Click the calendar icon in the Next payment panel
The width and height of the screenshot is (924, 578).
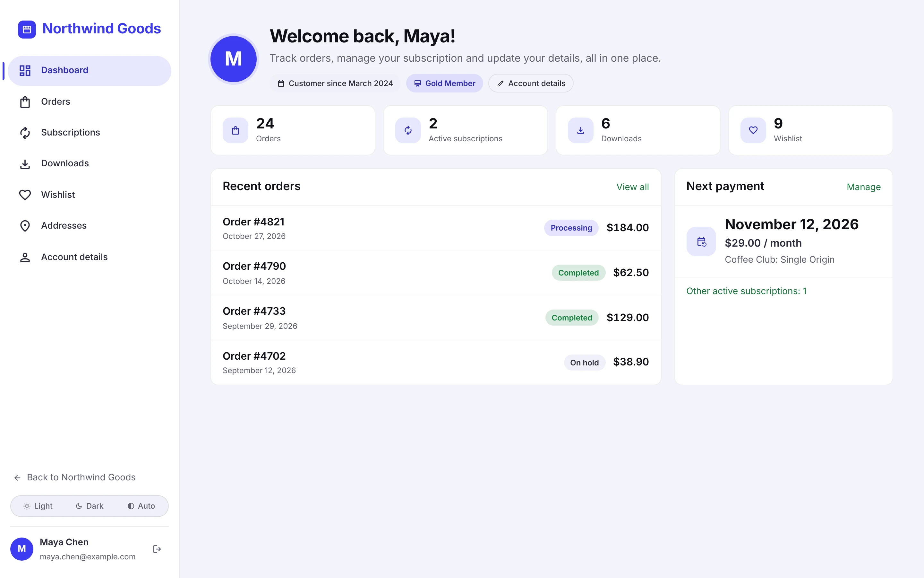(701, 241)
